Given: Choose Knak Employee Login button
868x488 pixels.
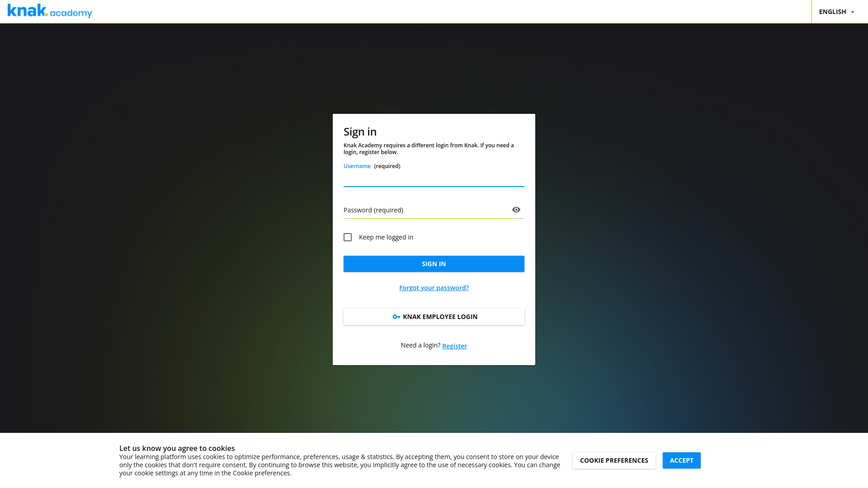Looking at the screenshot, I should click(434, 317).
